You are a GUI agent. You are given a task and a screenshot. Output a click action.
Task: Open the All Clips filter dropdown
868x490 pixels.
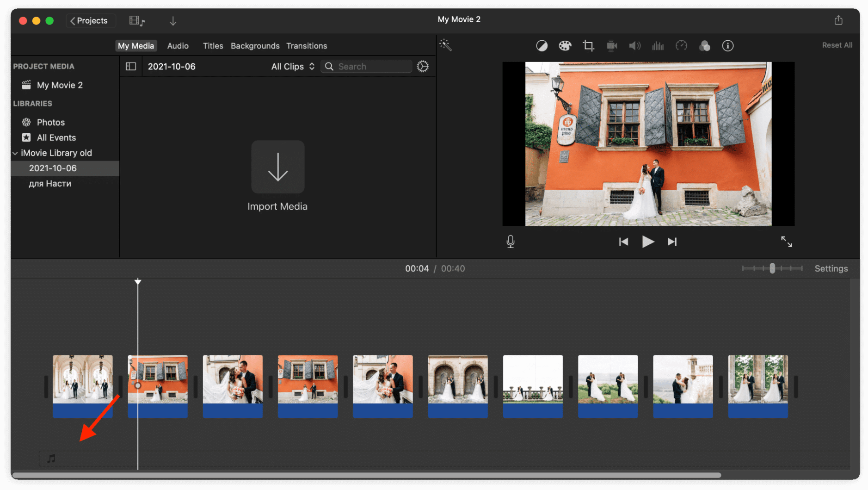(293, 67)
